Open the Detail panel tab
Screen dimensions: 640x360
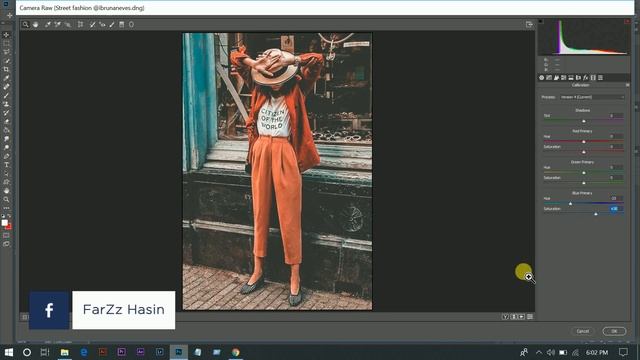[556, 78]
